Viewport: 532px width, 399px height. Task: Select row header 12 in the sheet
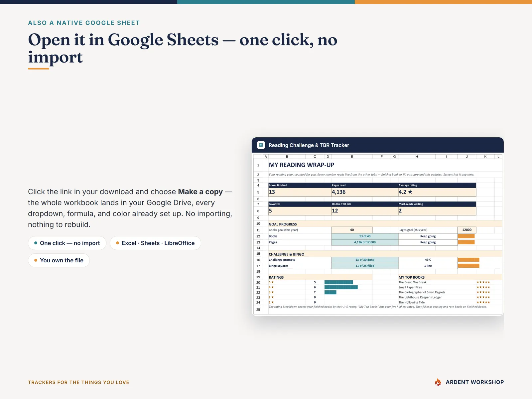coord(258,236)
